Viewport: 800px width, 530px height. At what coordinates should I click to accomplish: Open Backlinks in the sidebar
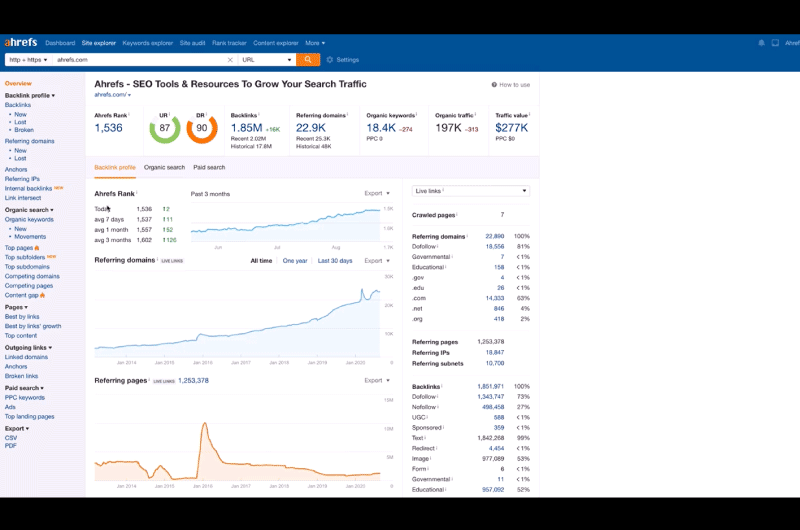pos(18,105)
